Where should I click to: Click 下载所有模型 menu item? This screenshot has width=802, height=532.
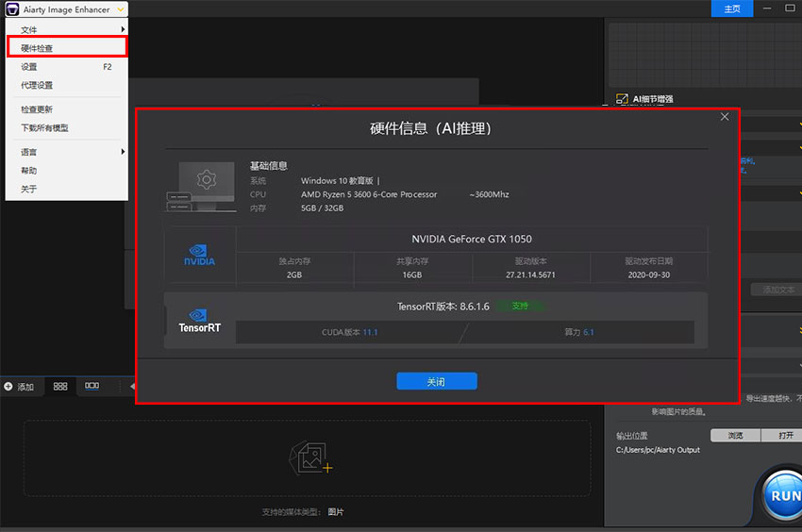pos(66,128)
